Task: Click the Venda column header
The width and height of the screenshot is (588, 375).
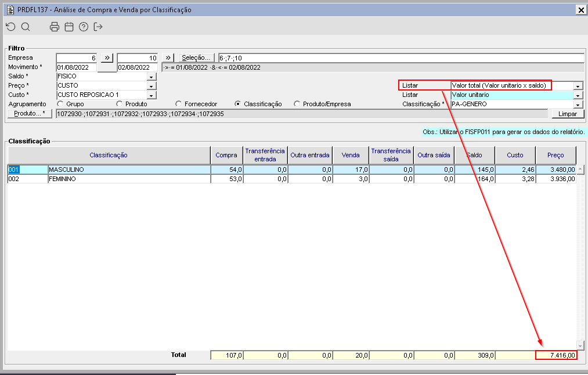Action: coord(351,155)
